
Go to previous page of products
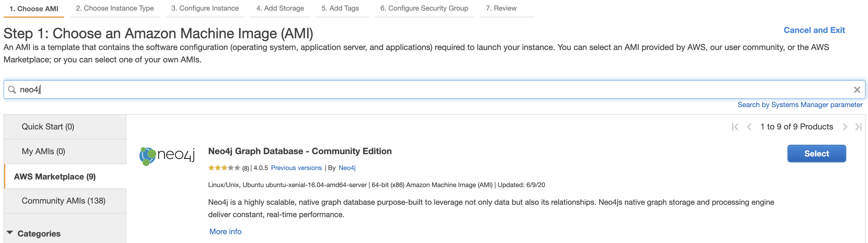coord(749,127)
